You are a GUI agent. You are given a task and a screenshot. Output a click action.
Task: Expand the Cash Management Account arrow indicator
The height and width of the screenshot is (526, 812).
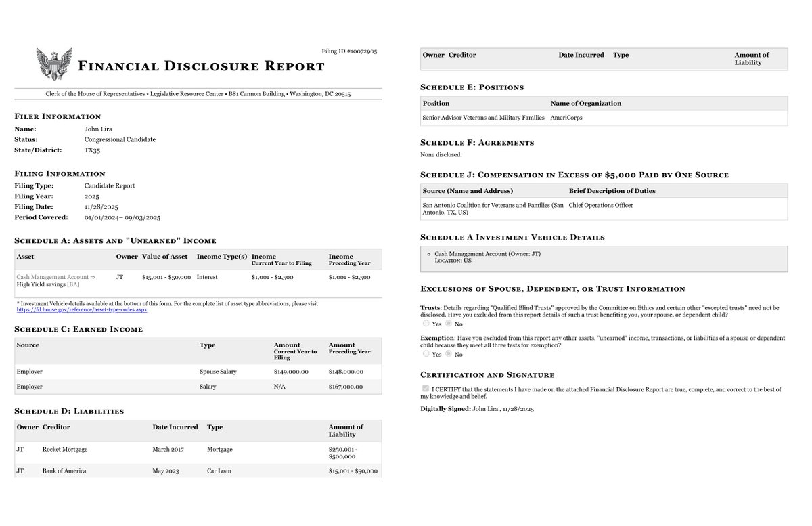(93, 277)
